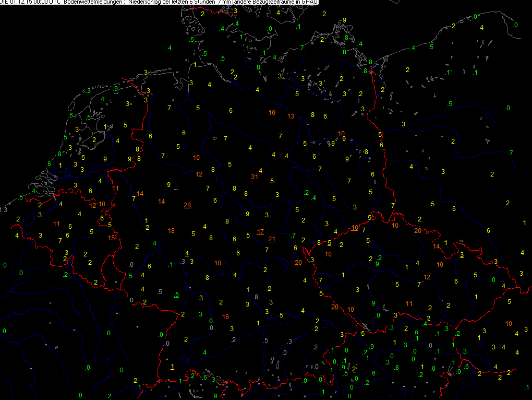
Task: Click the underlined orange 10 reading
Action: (x=355, y=228)
